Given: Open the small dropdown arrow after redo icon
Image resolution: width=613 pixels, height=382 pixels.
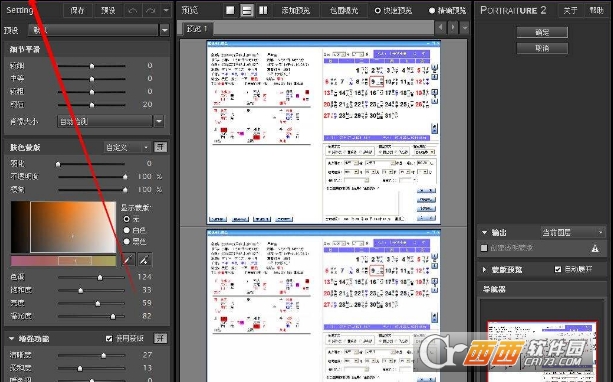Looking at the screenshot, I should (166, 11).
